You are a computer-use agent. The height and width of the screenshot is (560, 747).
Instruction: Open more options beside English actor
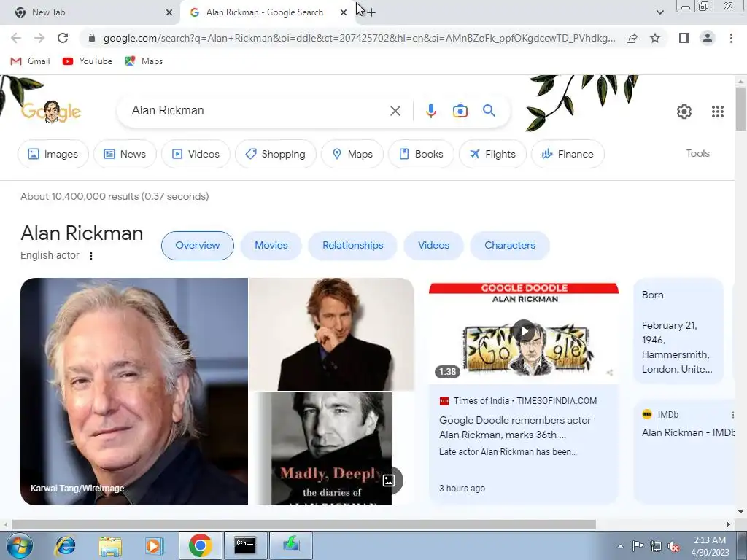pyautogui.click(x=91, y=256)
